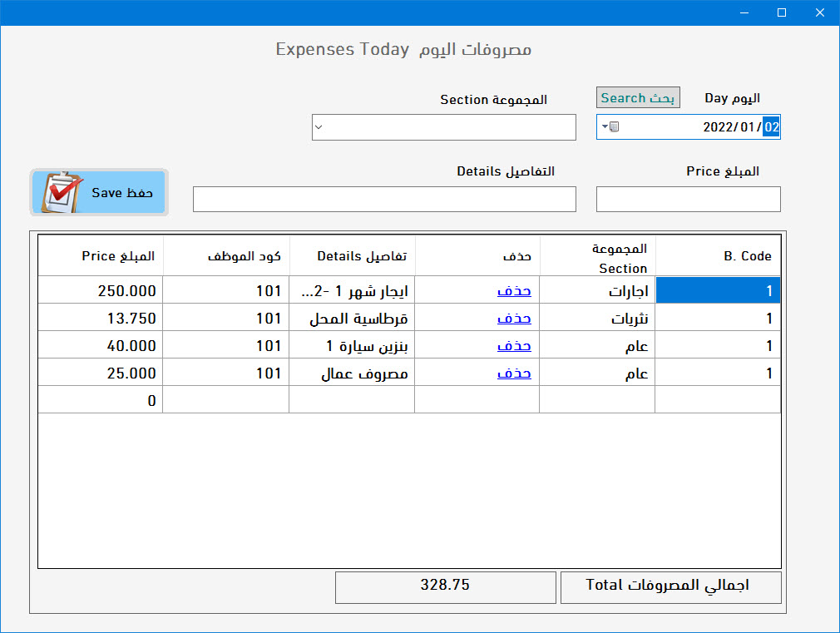Image resolution: width=840 pixels, height=633 pixels.
Task: Click the Price المبلغ input field
Action: pos(688,199)
